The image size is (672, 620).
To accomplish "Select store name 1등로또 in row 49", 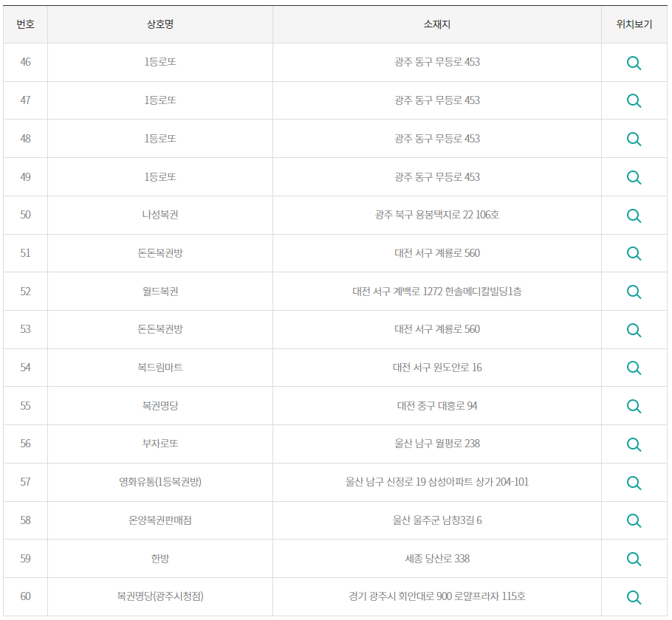I will pos(160,177).
